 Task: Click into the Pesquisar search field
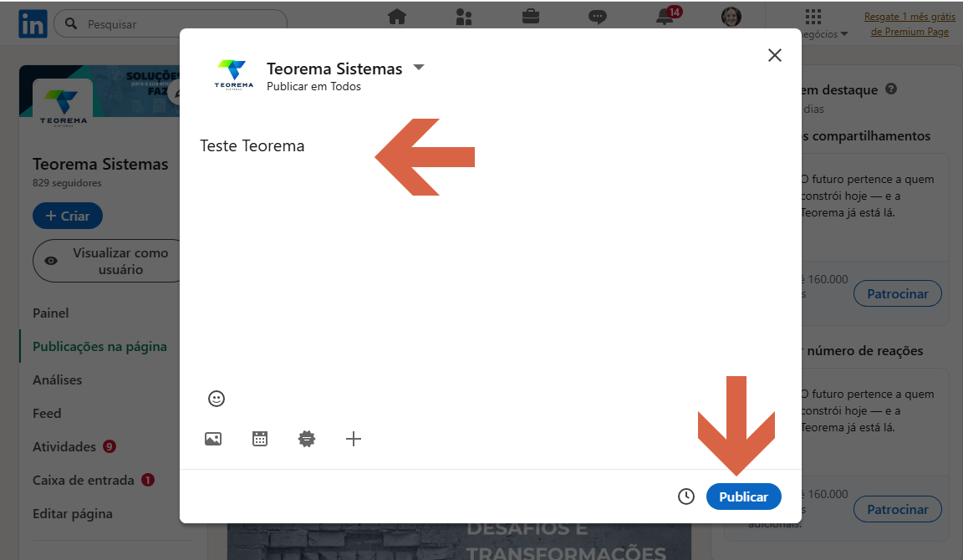171,24
